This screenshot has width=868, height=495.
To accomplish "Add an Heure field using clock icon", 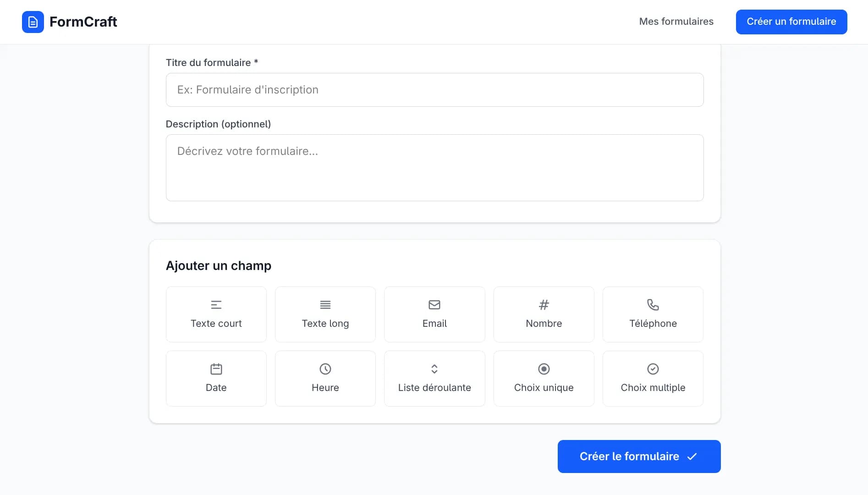I will tap(325, 369).
